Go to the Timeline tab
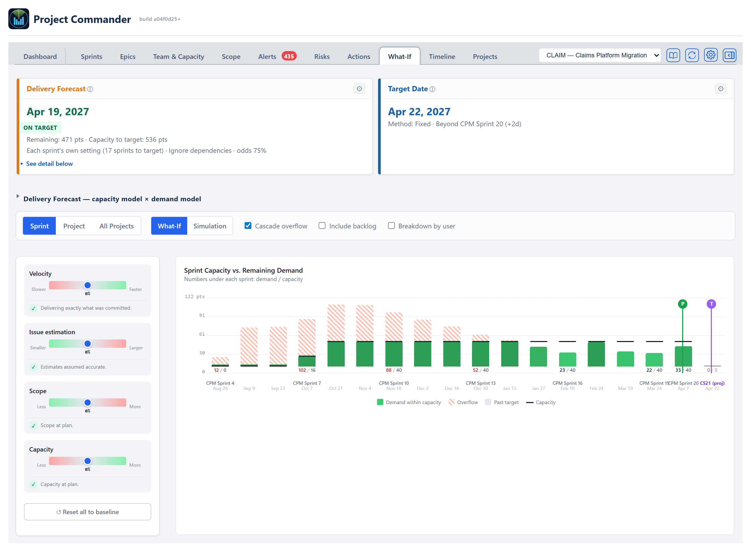This screenshot has width=751, height=560. [442, 57]
